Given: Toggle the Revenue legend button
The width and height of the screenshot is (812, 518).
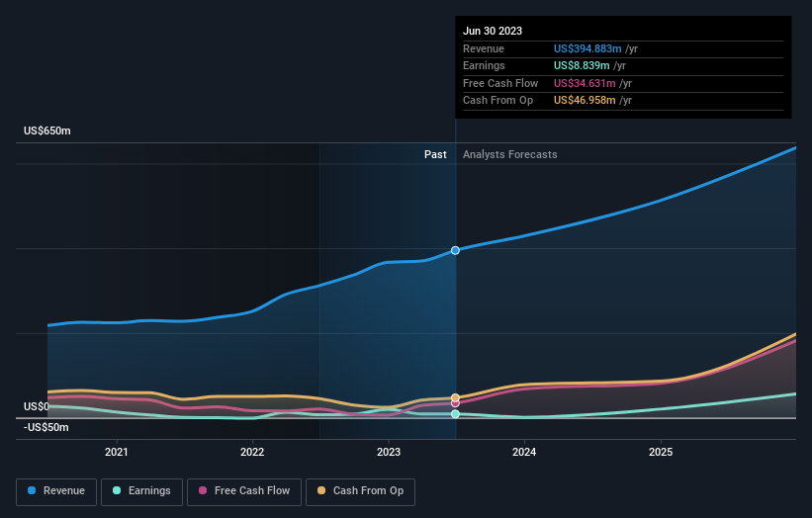Looking at the screenshot, I should [56, 491].
